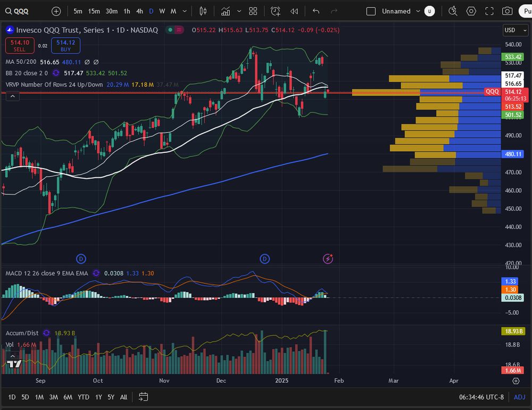Open the USD currency dropdown
Image resolution: width=532 pixels, height=410 pixels.
(516, 30)
